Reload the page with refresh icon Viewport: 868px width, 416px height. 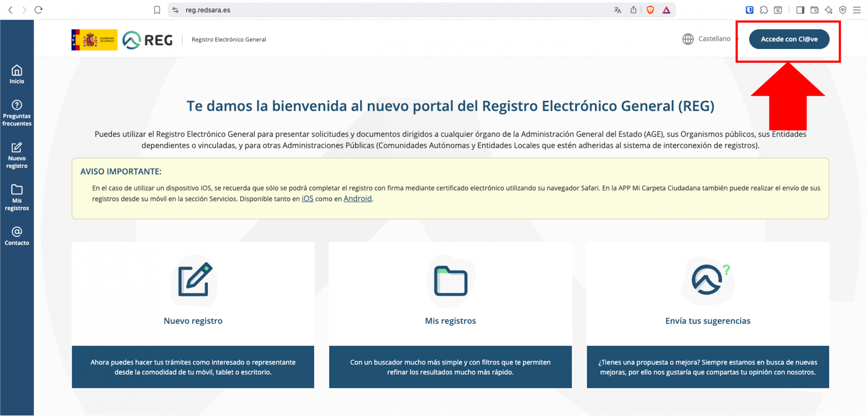pyautogui.click(x=38, y=10)
